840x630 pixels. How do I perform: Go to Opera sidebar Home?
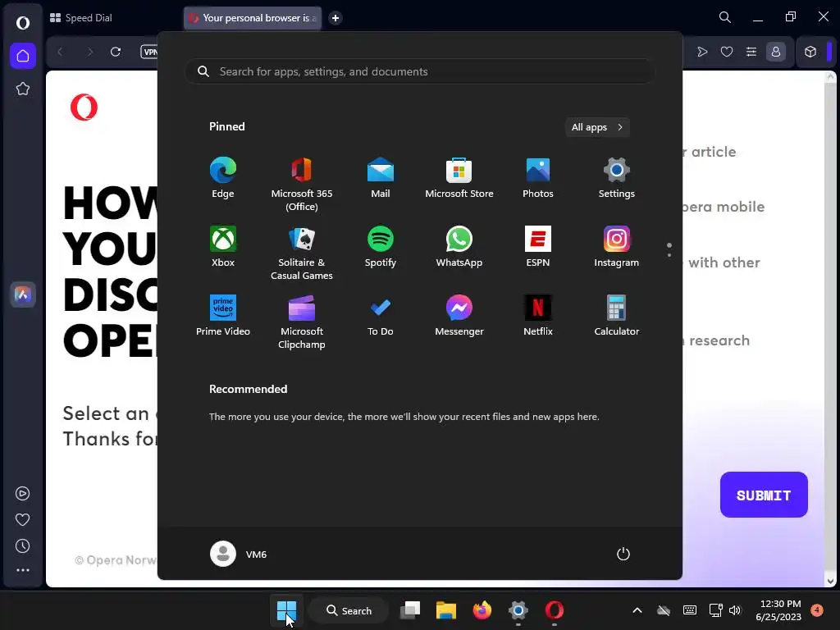click(x=22, y=56)
